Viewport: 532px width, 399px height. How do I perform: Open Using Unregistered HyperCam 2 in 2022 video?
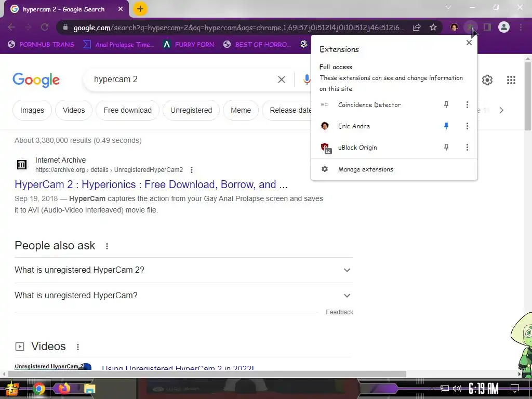[x=178, y=367]
